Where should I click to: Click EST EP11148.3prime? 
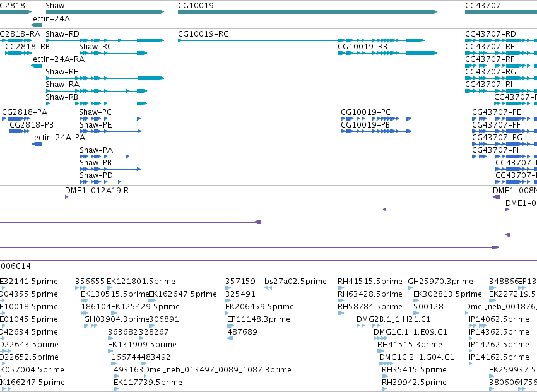259,319
